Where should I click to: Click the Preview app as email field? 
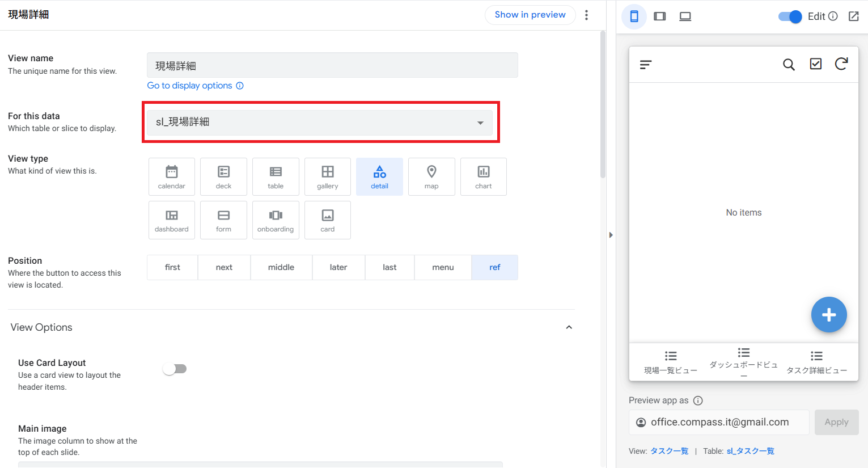[719, 422]
